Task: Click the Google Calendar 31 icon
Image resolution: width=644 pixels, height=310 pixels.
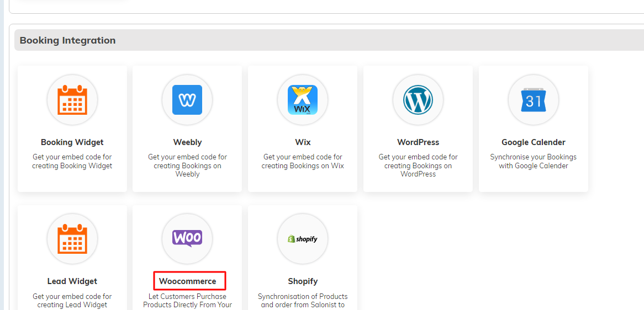Action: (534, 100)
